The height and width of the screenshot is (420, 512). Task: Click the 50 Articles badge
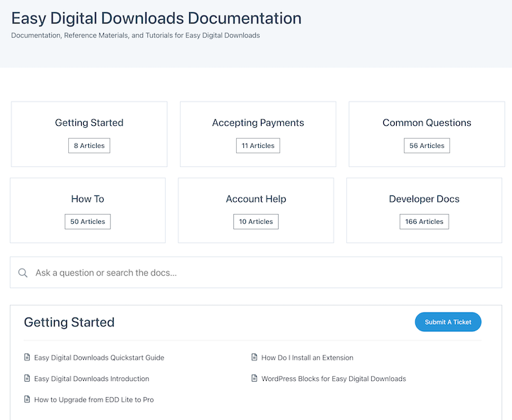(88, 222)
